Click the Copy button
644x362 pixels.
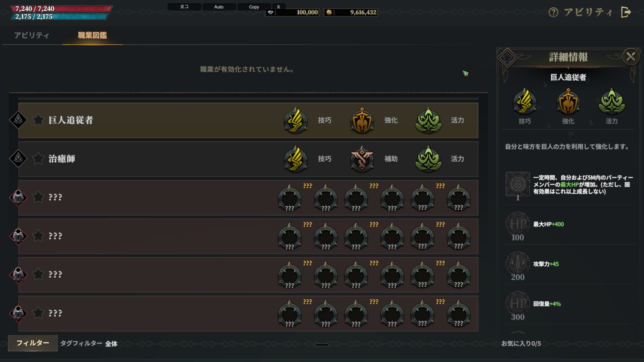[254, 7]
